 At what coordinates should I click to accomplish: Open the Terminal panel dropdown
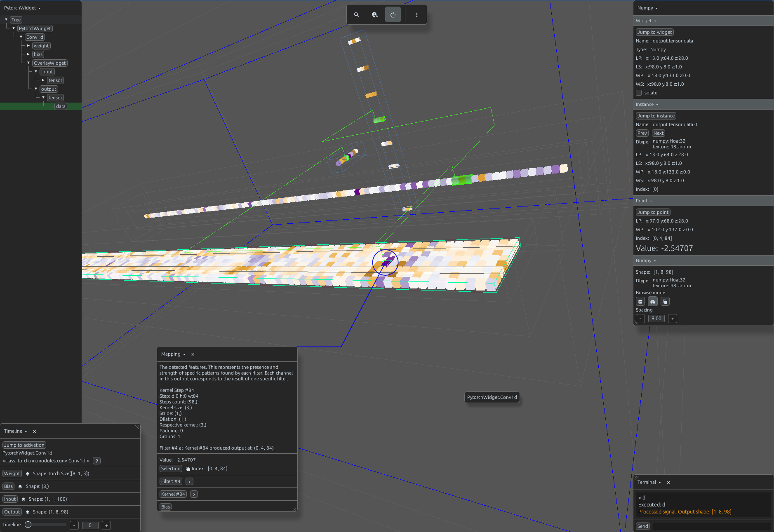click(649, 482)
